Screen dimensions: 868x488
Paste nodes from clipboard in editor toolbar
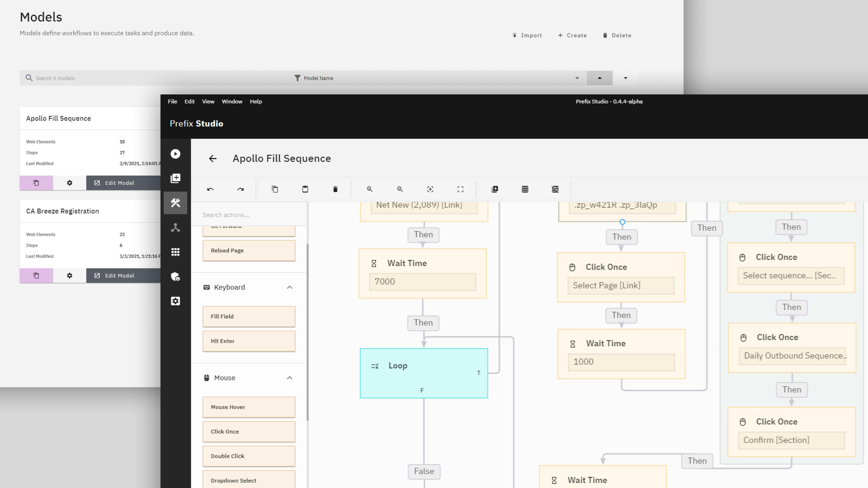[305, 189]
